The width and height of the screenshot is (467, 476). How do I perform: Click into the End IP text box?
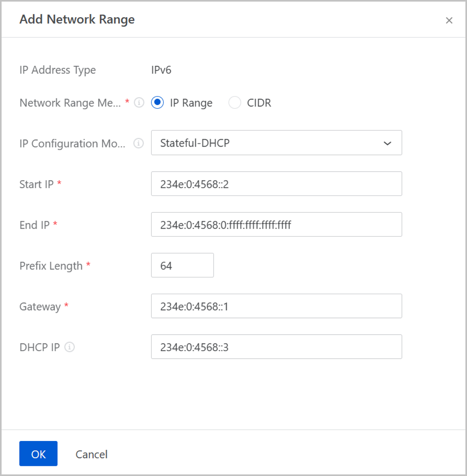pos(276,224)
